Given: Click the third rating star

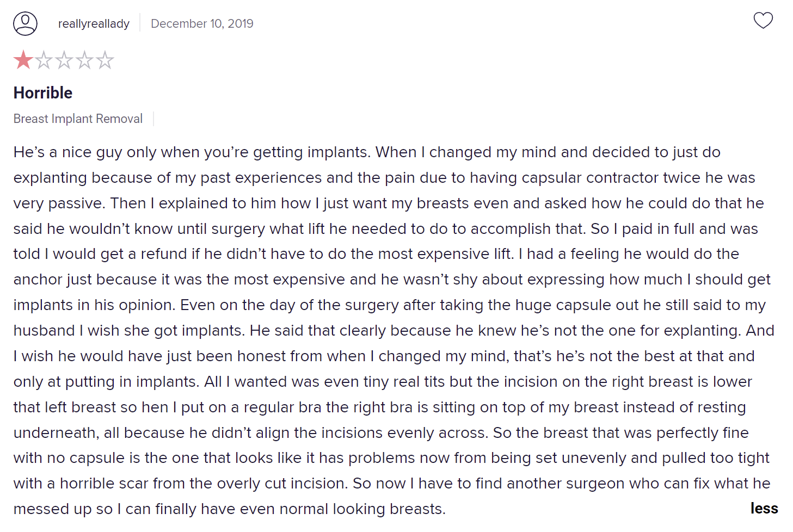Looking at the screenshot, I should 64,60.
